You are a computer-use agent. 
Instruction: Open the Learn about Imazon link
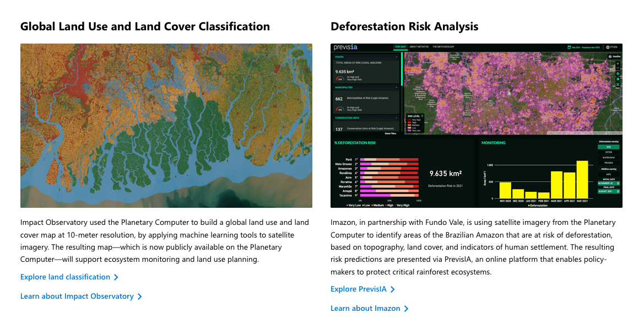click(x=365, y=309)
